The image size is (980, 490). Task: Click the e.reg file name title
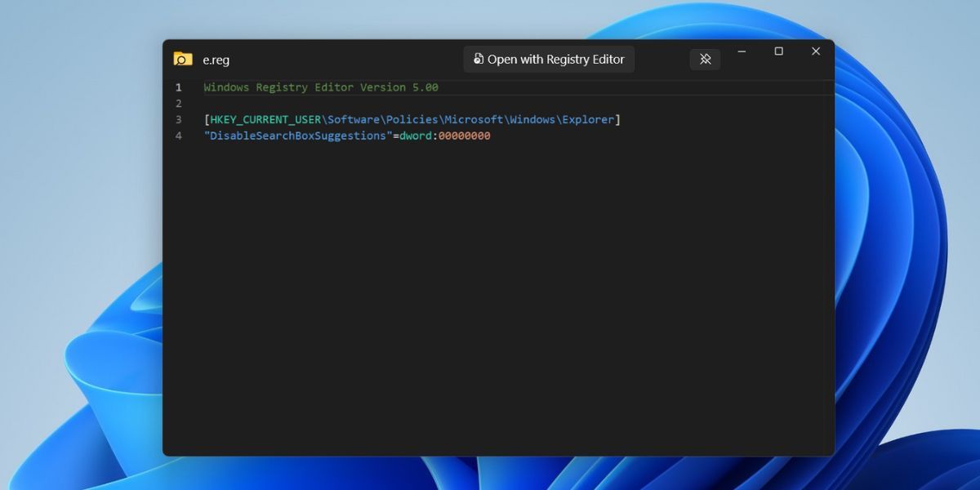point(216,60)
